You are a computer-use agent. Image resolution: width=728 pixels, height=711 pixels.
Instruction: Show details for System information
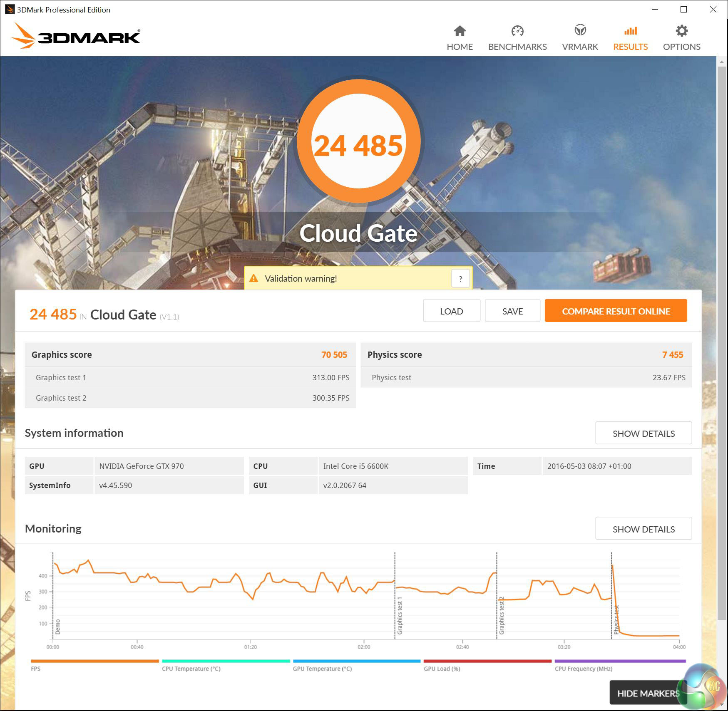[644, 433]
